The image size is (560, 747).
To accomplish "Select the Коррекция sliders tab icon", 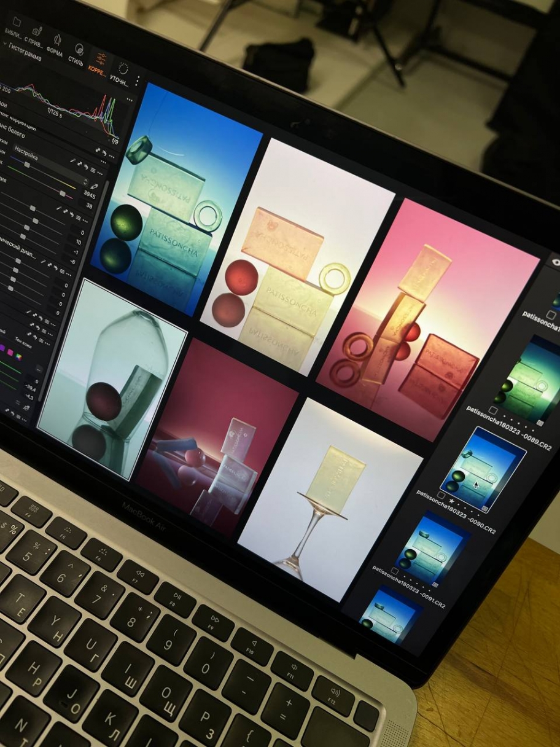I will [x=100, y=60].
